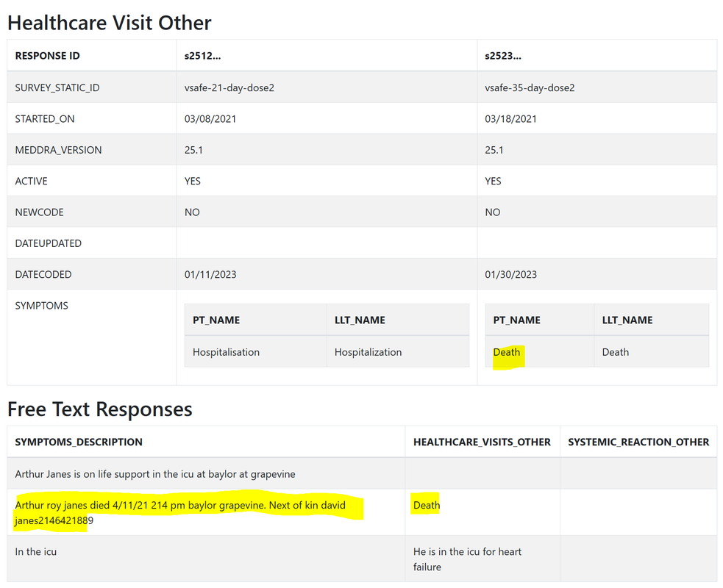Click response ID s2512...
The width and height of the screenshot is (723, 588).
202,56
